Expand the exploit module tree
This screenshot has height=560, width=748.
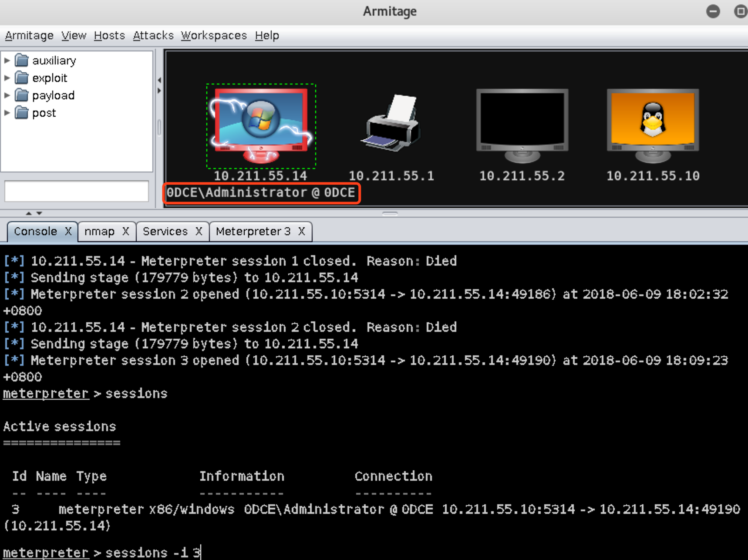7,78
